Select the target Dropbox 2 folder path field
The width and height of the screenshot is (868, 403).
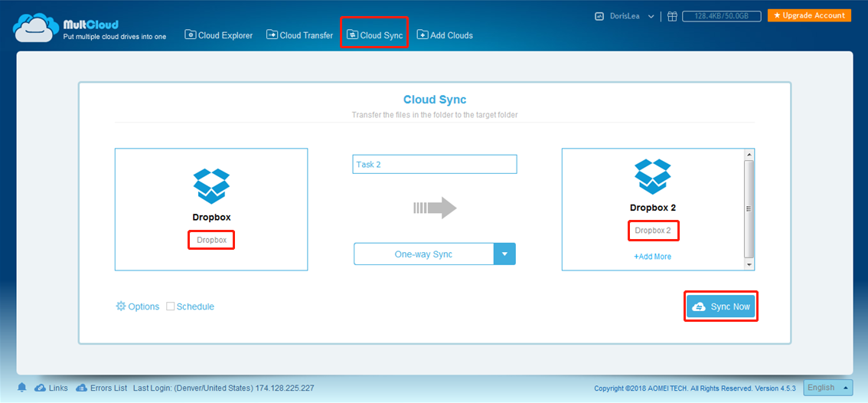pyautogui.click(x=653, y=231)
